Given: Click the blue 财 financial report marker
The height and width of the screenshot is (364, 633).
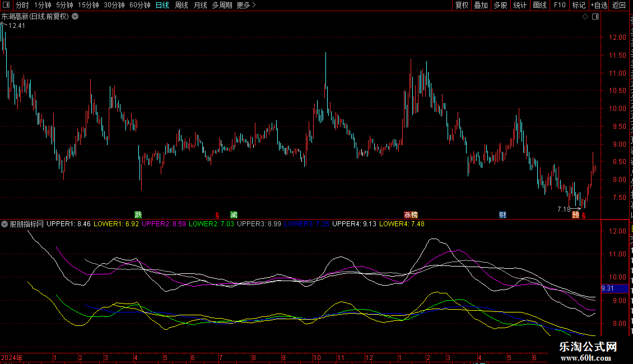Looking at the screenshot, I should 502,214.
